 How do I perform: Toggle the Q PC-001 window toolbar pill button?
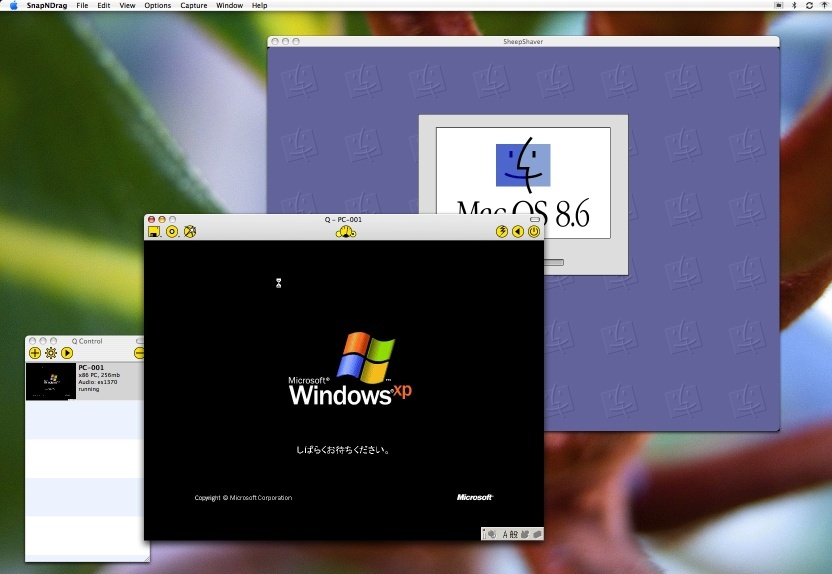point(534,219)
